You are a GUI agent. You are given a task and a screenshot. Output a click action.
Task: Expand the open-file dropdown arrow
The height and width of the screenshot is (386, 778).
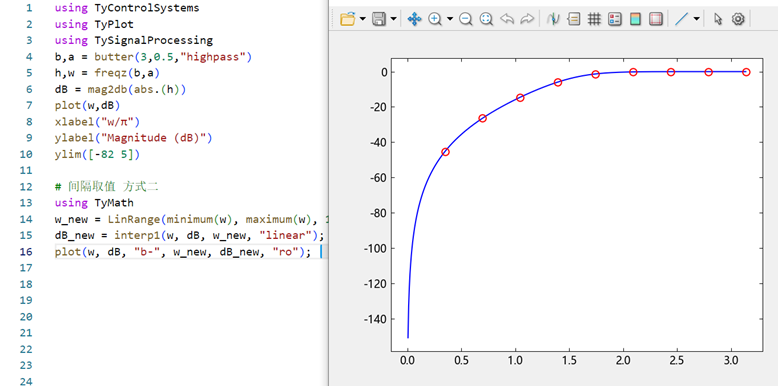(x=363, y=19)
